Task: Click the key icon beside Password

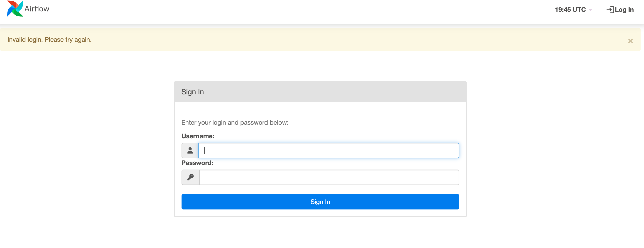Action: point(191,177)
